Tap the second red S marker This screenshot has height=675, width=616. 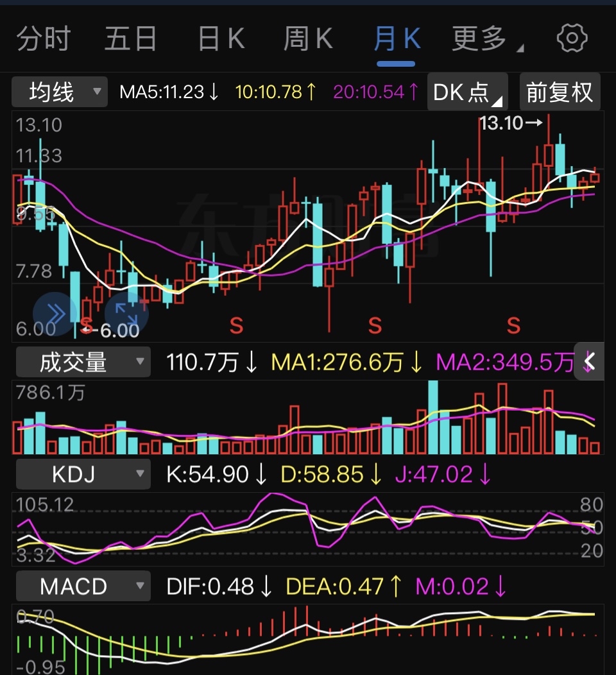tap(236, 325)
